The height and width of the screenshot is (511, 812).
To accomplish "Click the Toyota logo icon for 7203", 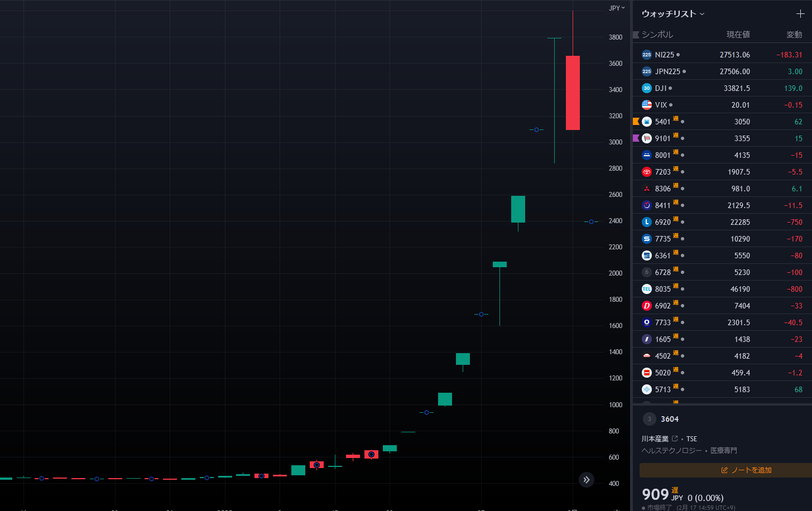I will click(647, 172).
